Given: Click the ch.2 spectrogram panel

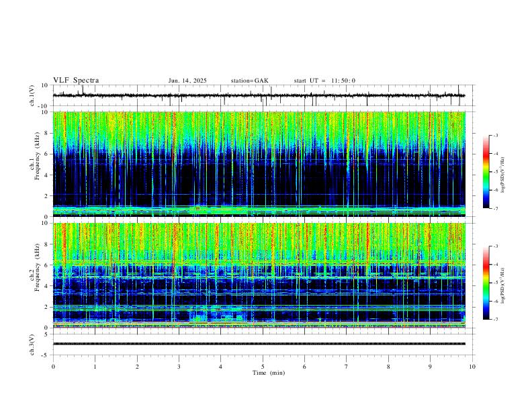Looking at the screenshot, I should pos(259,275).
